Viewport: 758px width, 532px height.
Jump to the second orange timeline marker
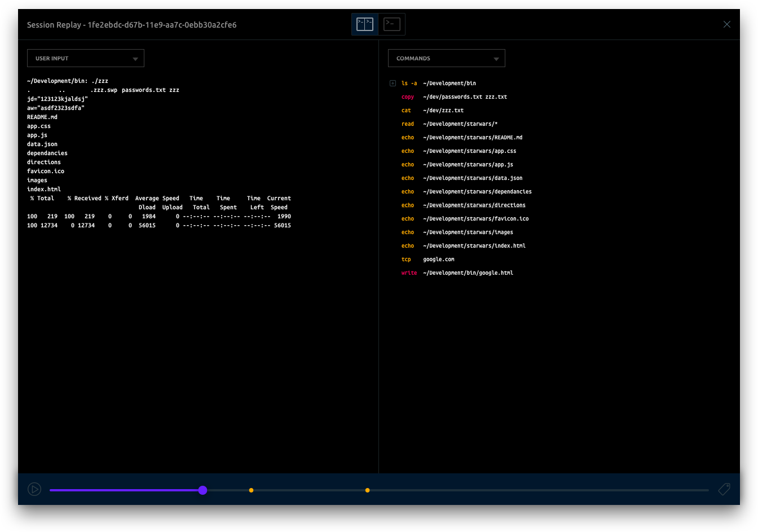367,490
